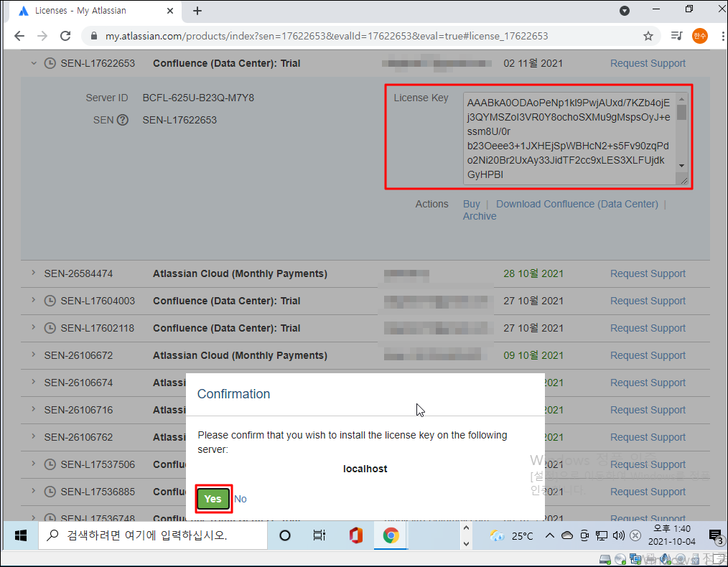Click inside the License Key text area
728x567 pixels.
[x=569, y=139]
